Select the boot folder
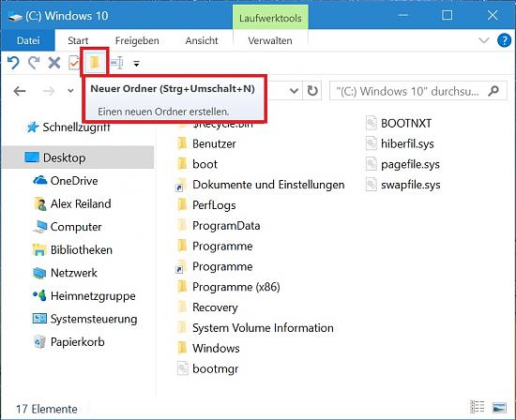Viewport: 516px width, 420px height. point(205,164)
